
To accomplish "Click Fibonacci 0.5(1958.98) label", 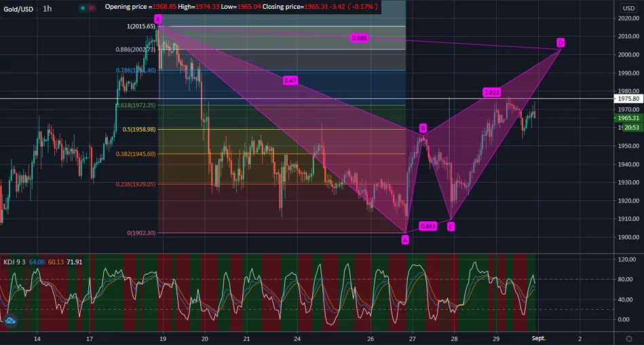I will click(139, 130).
